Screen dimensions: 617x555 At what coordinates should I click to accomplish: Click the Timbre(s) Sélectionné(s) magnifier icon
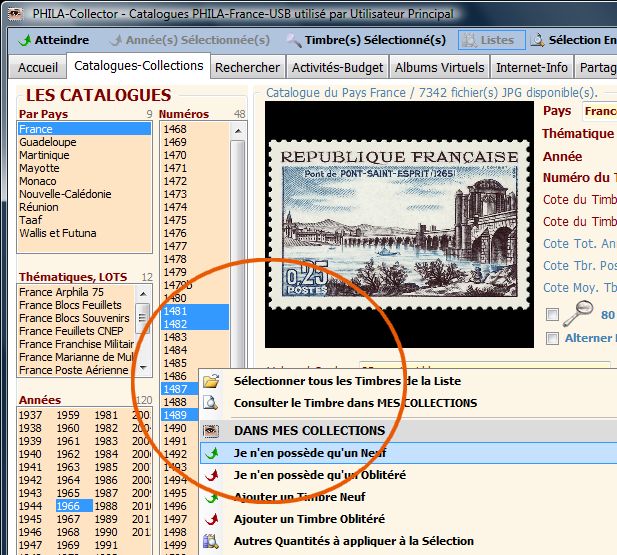pos(294,40)
